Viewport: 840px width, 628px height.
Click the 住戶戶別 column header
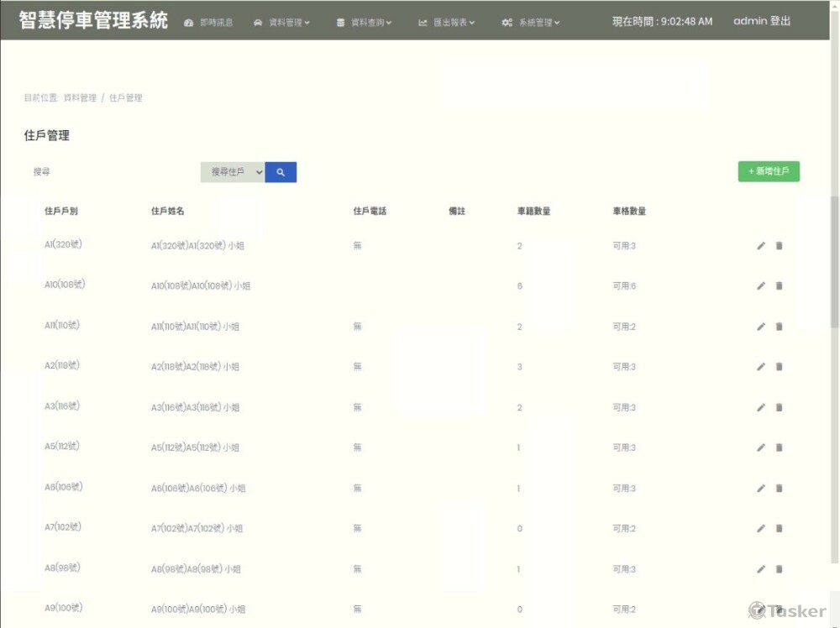coord(61,211)
